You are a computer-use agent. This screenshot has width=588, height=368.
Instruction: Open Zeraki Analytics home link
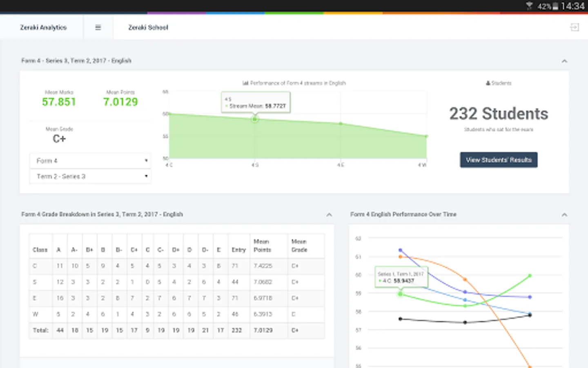[x=43, y=27]
